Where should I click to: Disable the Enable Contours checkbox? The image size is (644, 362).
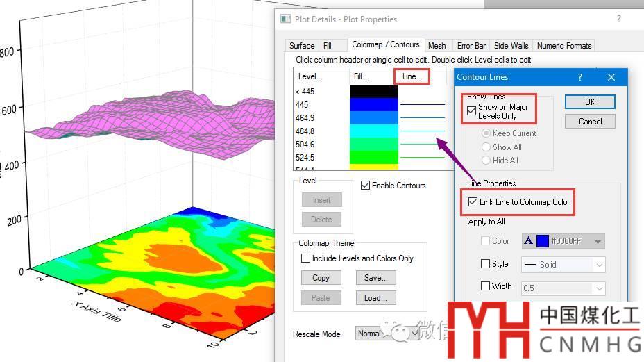coord(366,186)
